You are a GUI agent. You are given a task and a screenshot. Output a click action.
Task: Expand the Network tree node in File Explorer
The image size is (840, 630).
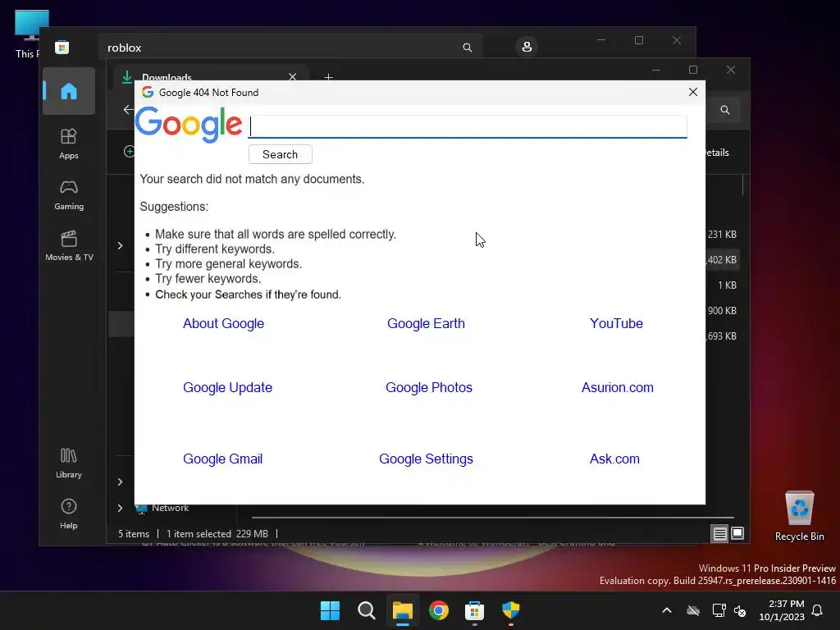pyautogui.click(x=120, y=508)
